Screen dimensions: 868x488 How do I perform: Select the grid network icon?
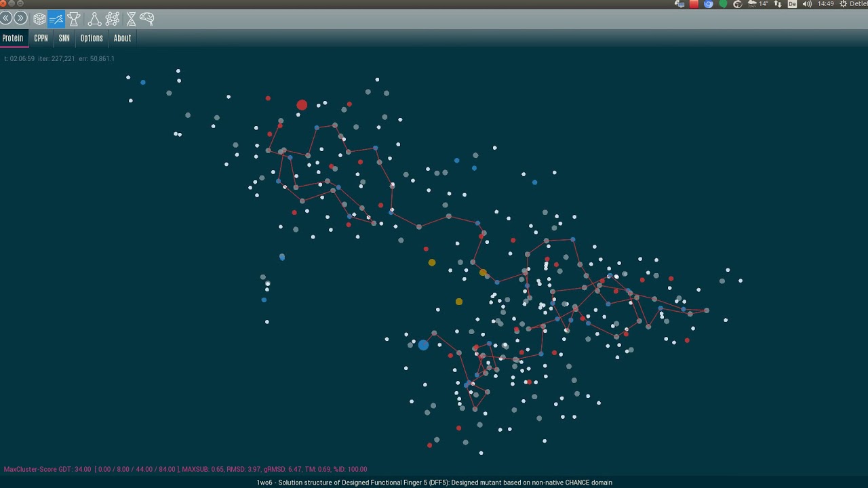[x=112, y=19]
